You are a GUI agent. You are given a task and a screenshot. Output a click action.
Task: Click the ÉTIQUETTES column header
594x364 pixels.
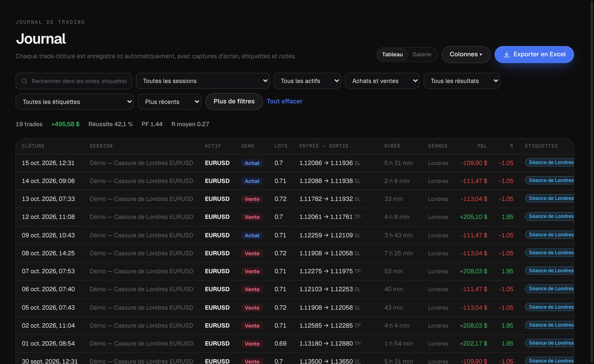coord(541,146)
